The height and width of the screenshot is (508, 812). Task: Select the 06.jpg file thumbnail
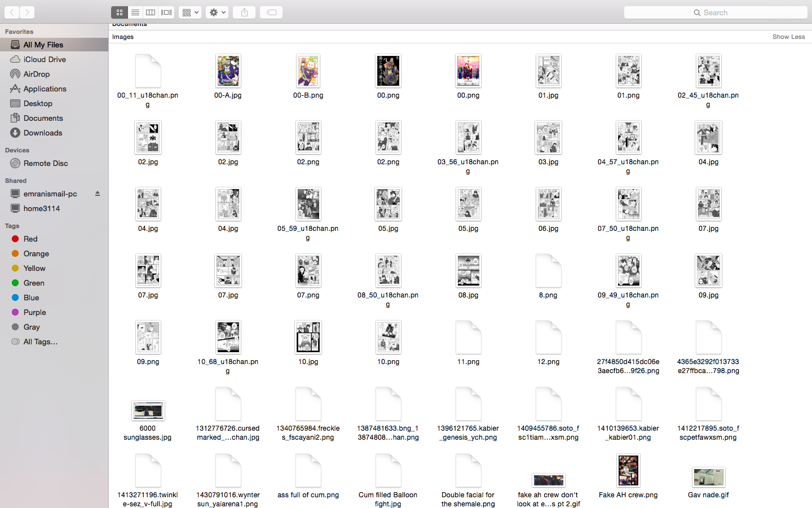pyautogui.click(x=548, y=204)
